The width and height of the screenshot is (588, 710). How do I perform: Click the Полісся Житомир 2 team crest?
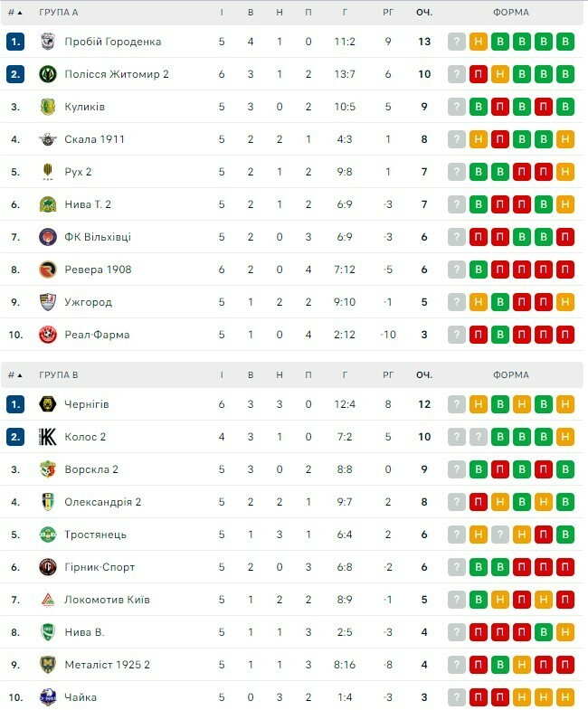[48, 74]
